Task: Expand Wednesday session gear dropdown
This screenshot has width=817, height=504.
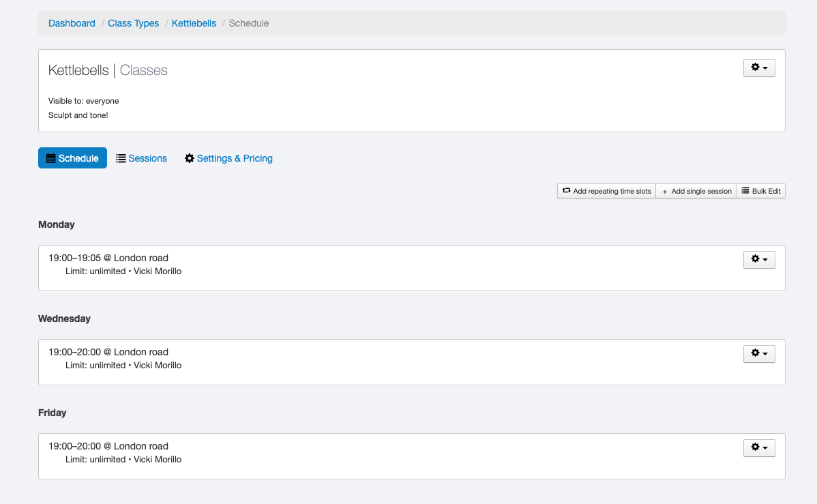Action: [x=758, y=353]
